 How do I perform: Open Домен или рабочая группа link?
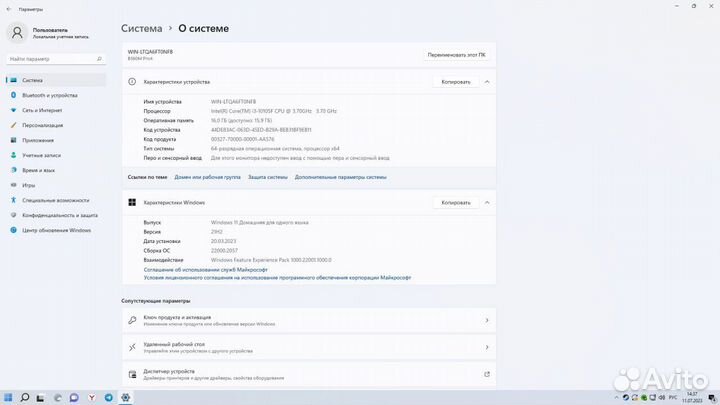click(208, 177)
